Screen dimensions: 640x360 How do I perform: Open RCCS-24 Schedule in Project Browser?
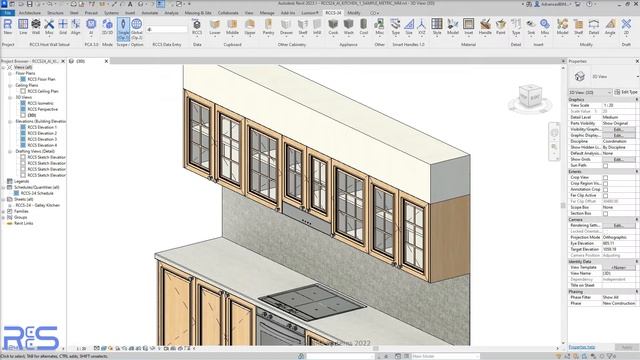click(x=37, y=193)
